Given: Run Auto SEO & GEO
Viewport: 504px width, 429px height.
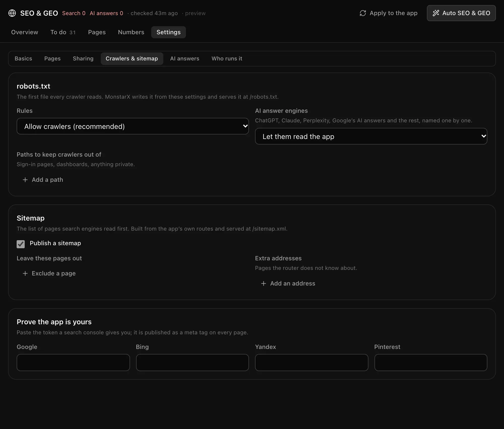Looking at the screenshot, I should point(461,13).
